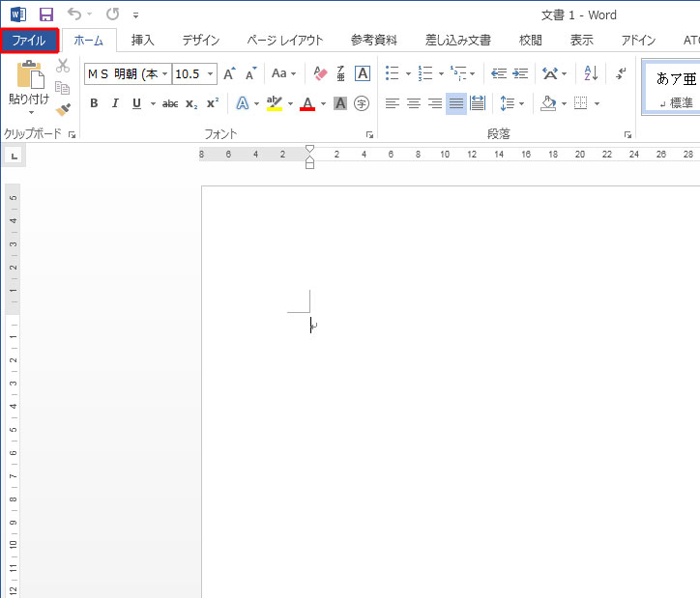Toggle Justify alignment

456,103
